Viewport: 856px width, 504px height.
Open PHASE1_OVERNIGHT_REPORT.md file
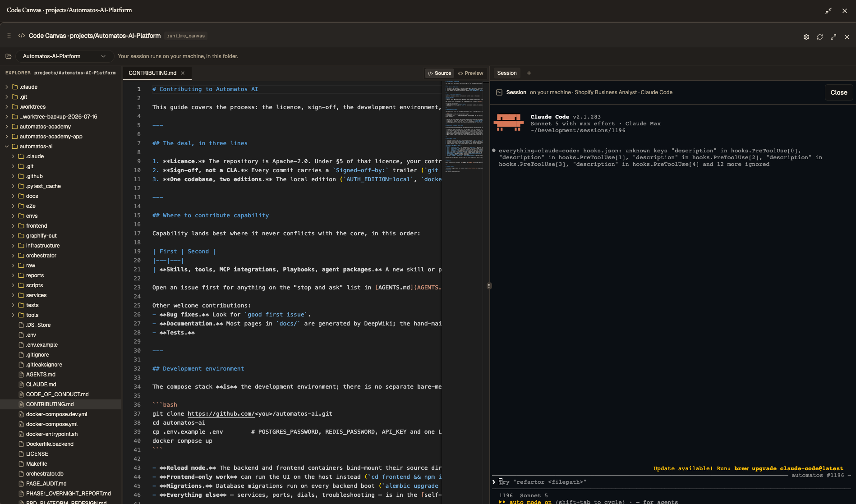pos(61,494)
